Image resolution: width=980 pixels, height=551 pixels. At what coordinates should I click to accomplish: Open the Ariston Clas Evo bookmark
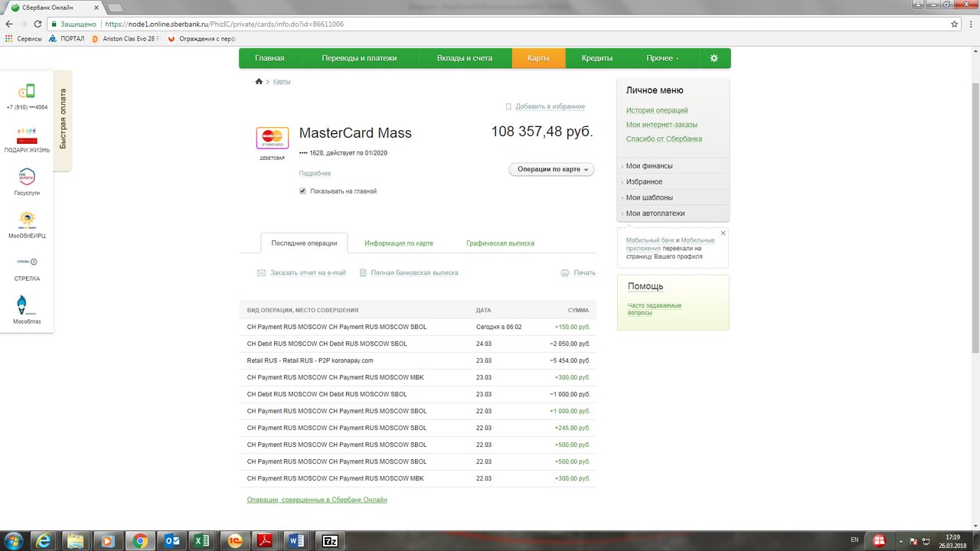(126, 38)
